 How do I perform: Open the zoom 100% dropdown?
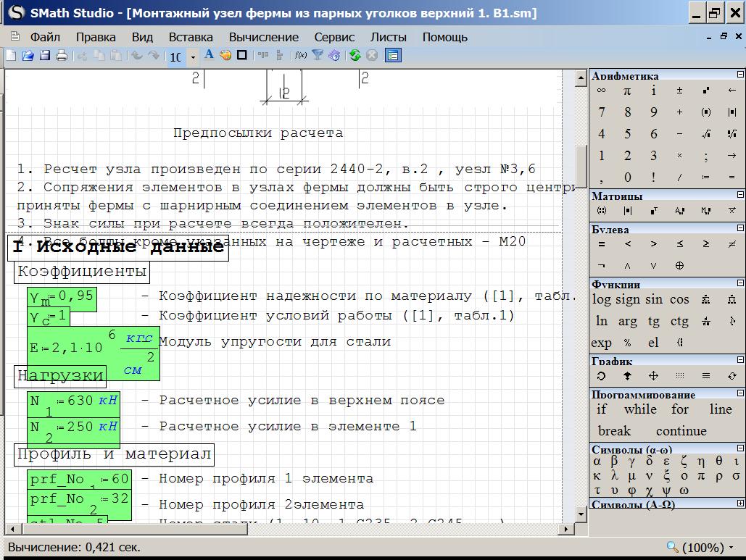731,548
